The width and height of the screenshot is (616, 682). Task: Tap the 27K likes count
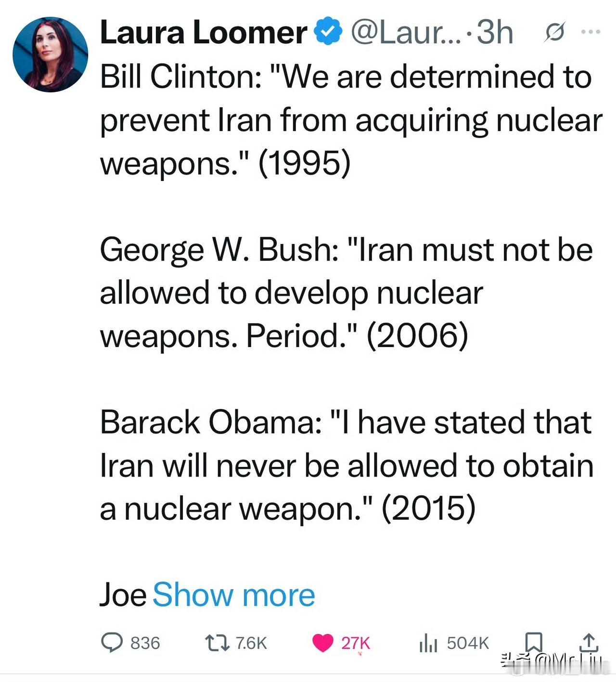356,643
